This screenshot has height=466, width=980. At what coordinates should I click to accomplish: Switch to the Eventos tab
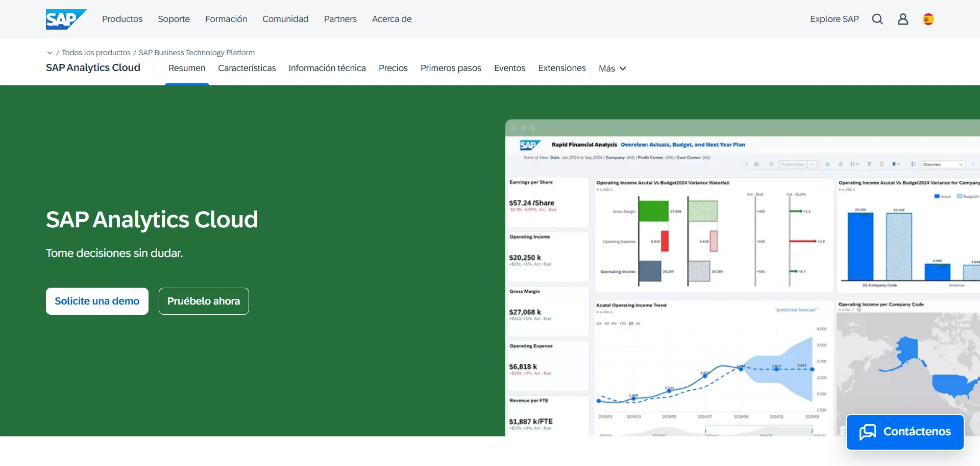tap(509, 68)
